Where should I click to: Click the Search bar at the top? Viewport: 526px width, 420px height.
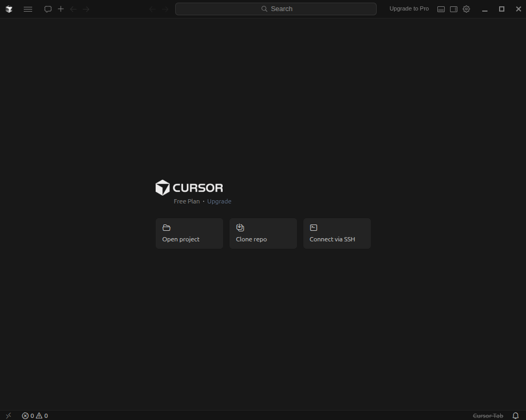point(275,8)
